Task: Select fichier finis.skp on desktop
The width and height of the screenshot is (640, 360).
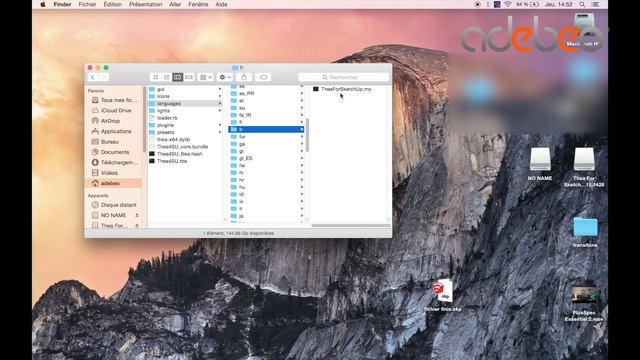Action: pos(443,296)
